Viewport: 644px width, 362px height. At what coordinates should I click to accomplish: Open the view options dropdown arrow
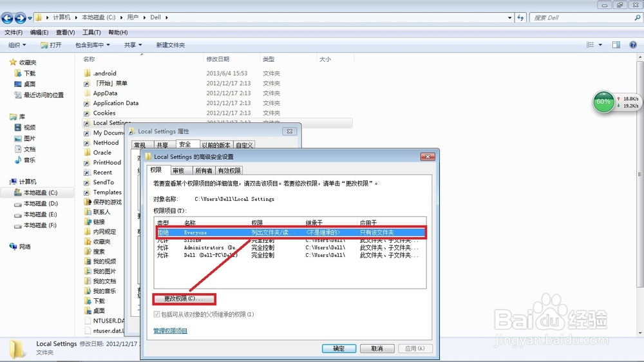(600, 45)
